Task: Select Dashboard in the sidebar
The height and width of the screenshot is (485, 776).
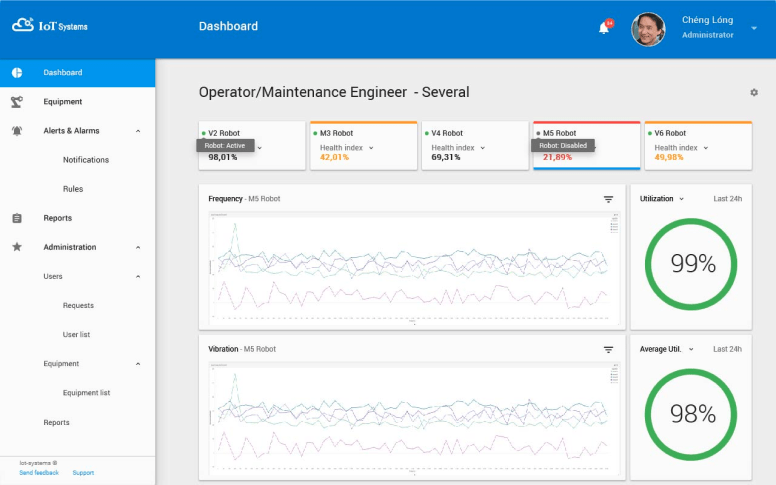Action: [x=63, y=73]
